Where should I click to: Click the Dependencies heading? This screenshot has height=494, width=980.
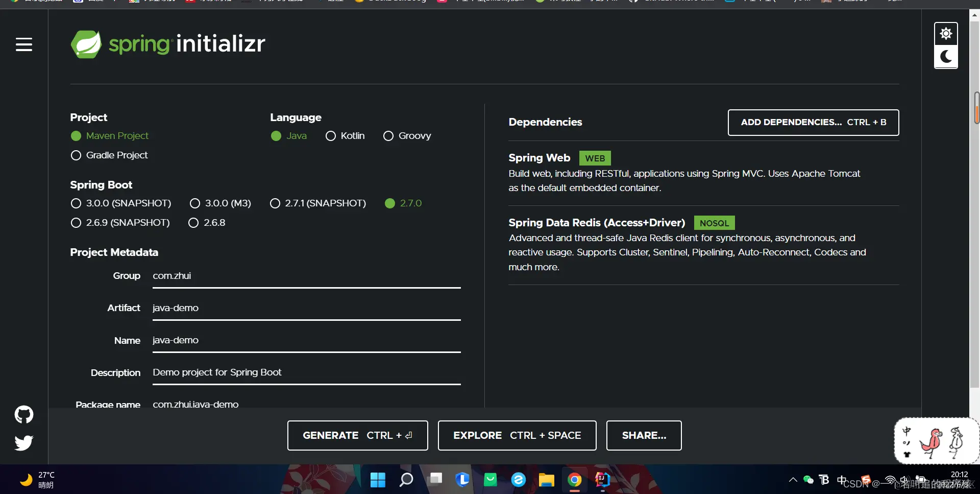545,122
